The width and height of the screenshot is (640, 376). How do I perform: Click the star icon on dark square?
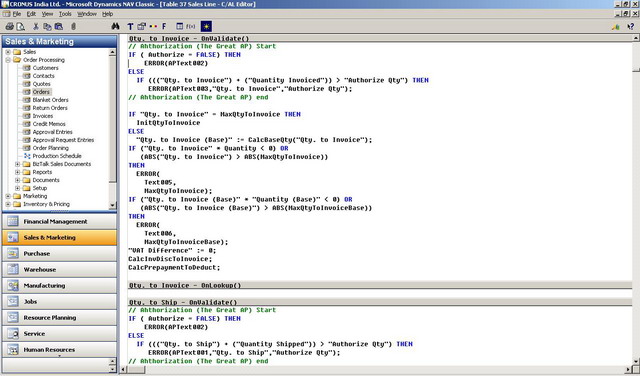207,27
